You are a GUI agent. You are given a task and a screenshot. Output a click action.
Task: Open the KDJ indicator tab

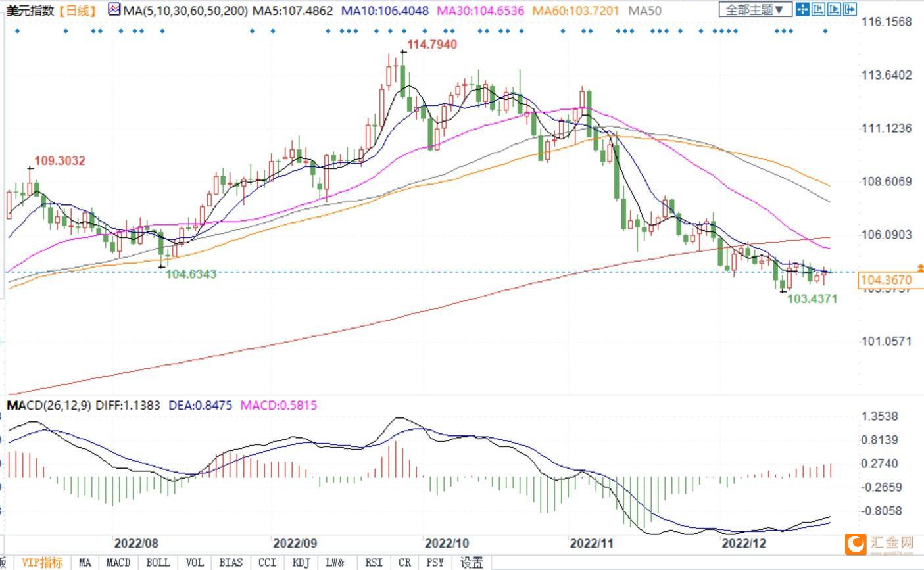pos(301,563)
